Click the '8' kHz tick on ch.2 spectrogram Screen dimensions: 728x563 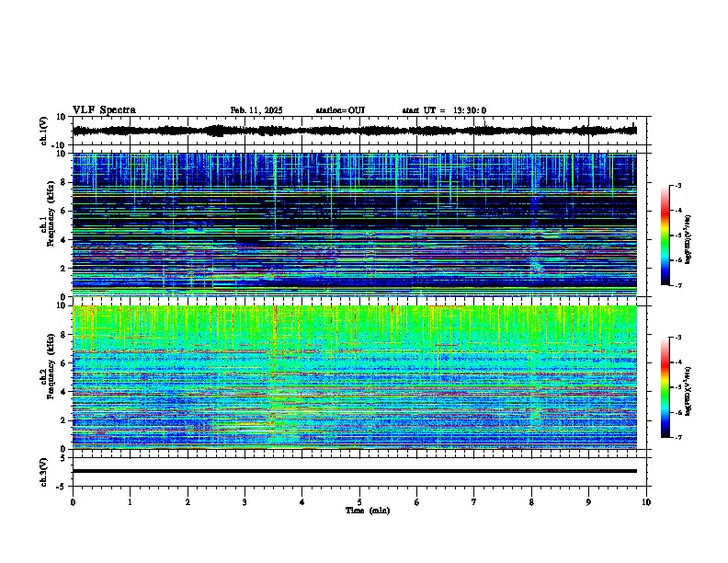click(x=65, y=335)
